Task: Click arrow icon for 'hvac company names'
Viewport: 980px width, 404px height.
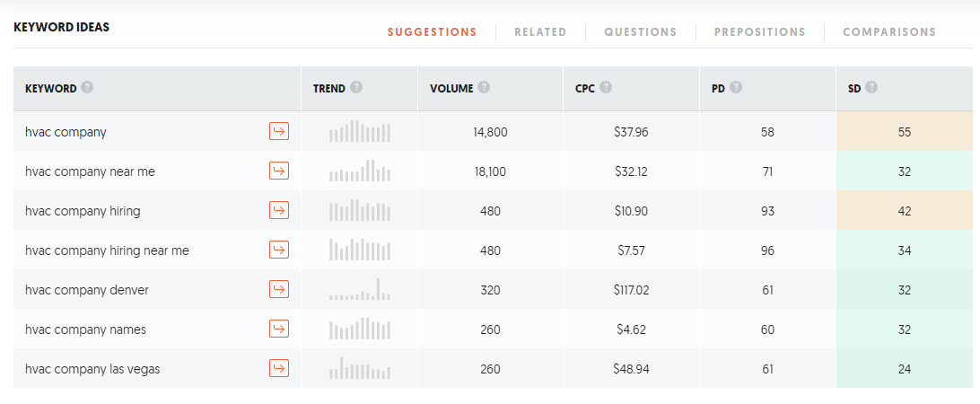Action: coord(279,329)
